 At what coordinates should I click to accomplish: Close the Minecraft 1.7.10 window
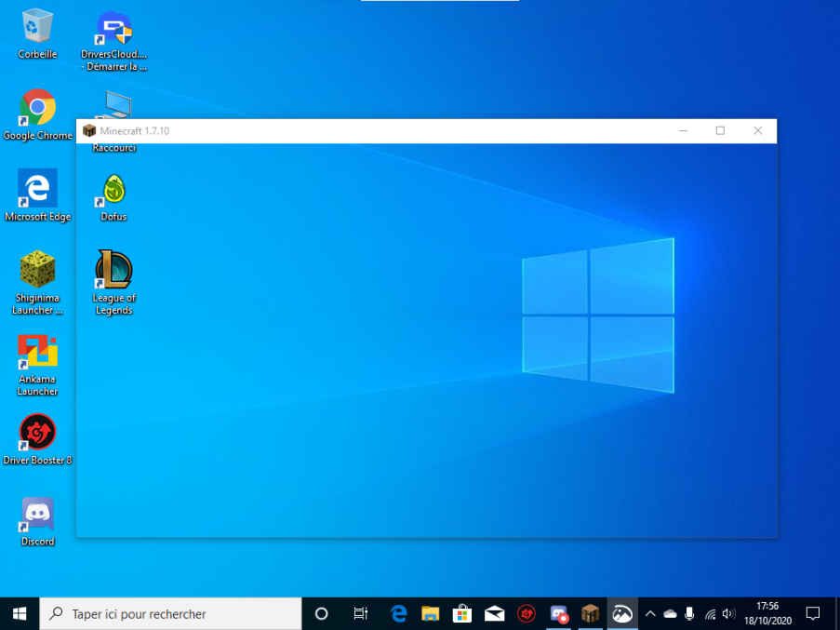click(757, 130)
